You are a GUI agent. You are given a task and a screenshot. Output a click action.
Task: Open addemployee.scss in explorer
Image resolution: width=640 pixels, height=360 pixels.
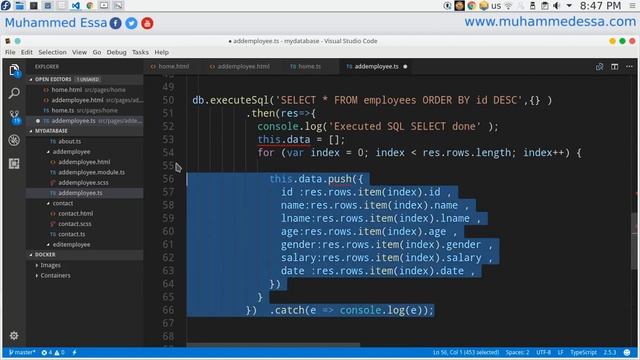click(83, 183)
